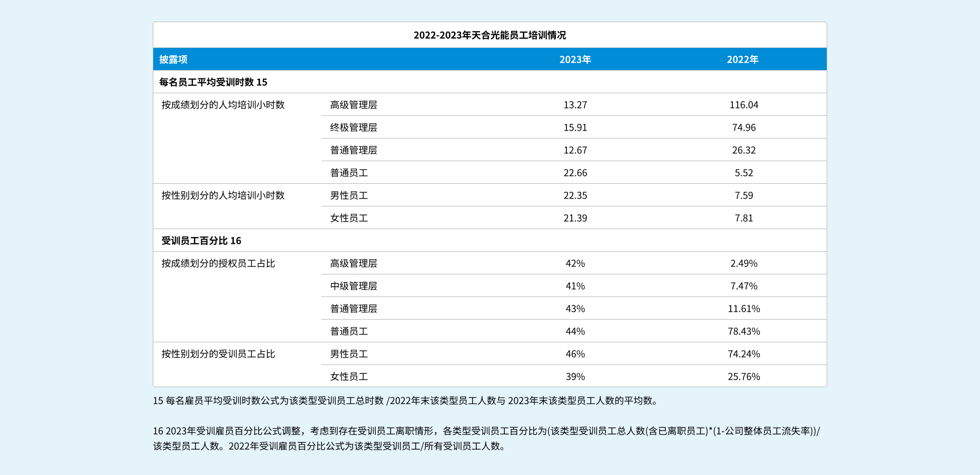Image resolution: width=980 pixels, height=475 pixels.
Task: Click the 22.66 value for 普通员工
Action: tap(575, 173)
